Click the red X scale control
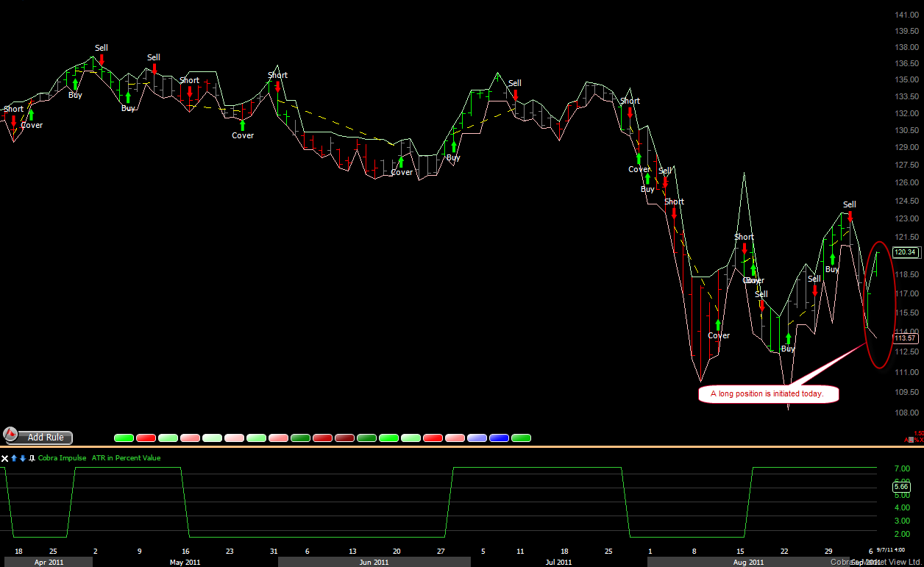The image size is (924, 567). pos(921,440)
